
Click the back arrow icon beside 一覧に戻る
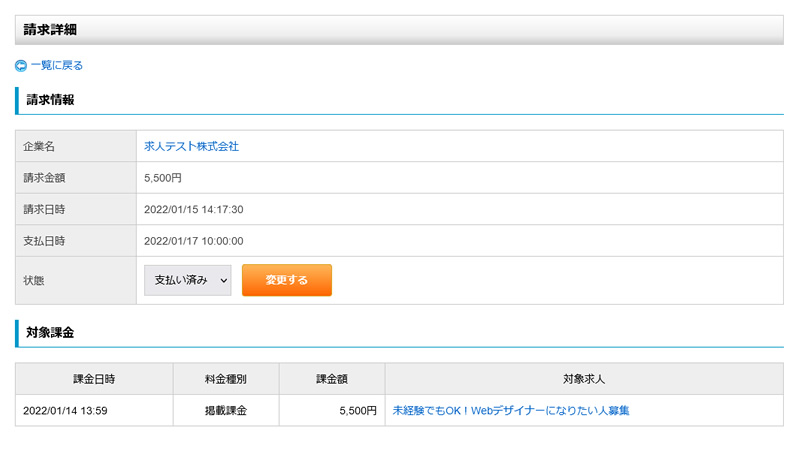point(21,66)
